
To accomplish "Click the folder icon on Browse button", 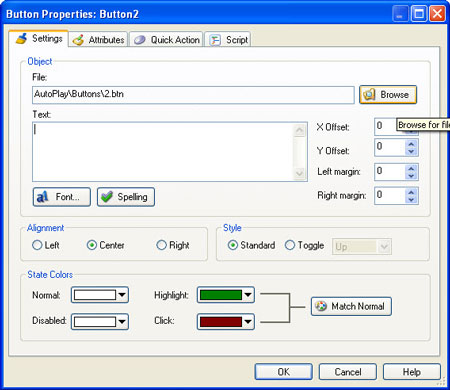I will [369, 95].
